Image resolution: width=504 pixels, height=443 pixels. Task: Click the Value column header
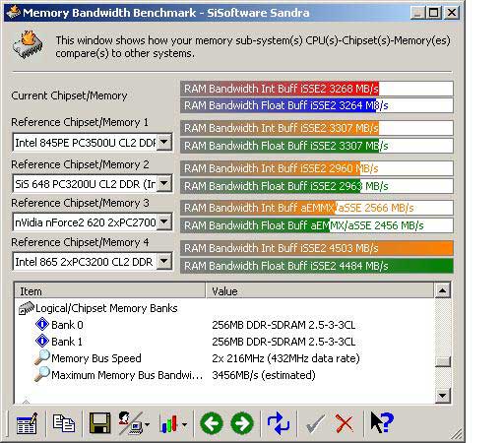320,290
